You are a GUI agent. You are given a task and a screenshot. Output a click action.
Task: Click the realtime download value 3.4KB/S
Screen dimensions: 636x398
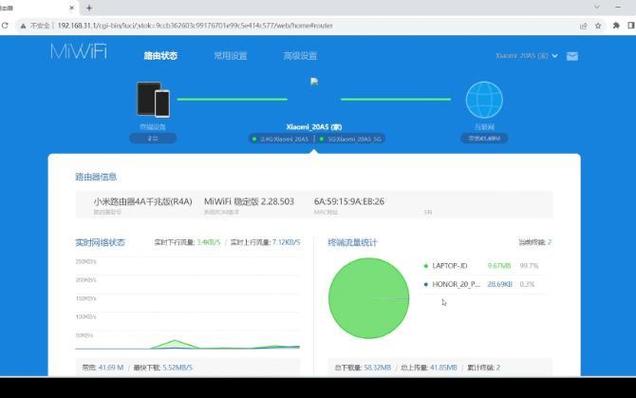208,242
